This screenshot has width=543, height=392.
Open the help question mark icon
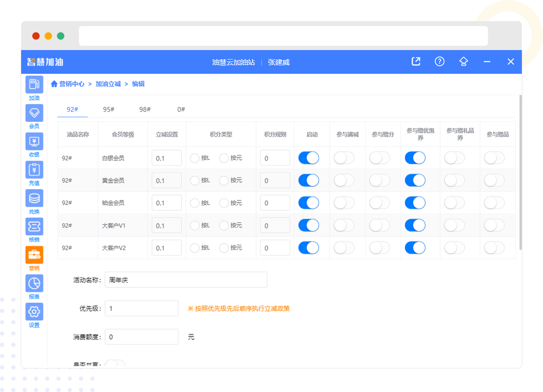(439, 62)
